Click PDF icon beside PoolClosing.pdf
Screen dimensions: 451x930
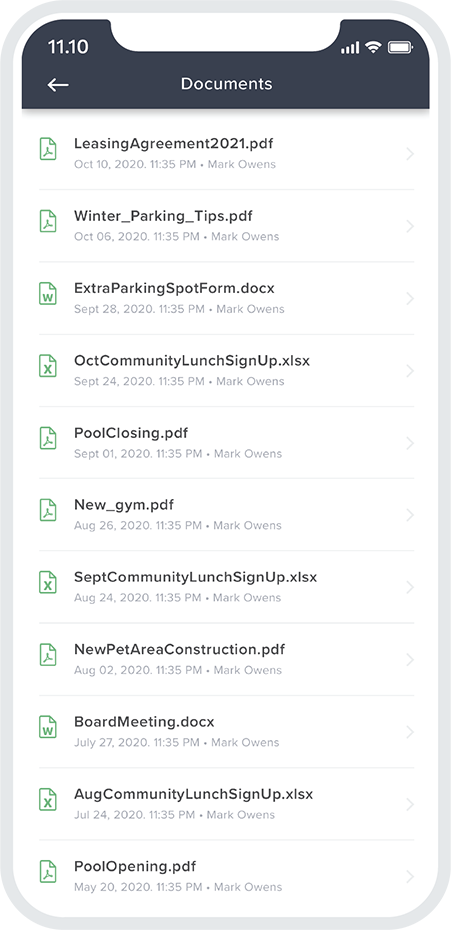(48, 438)
